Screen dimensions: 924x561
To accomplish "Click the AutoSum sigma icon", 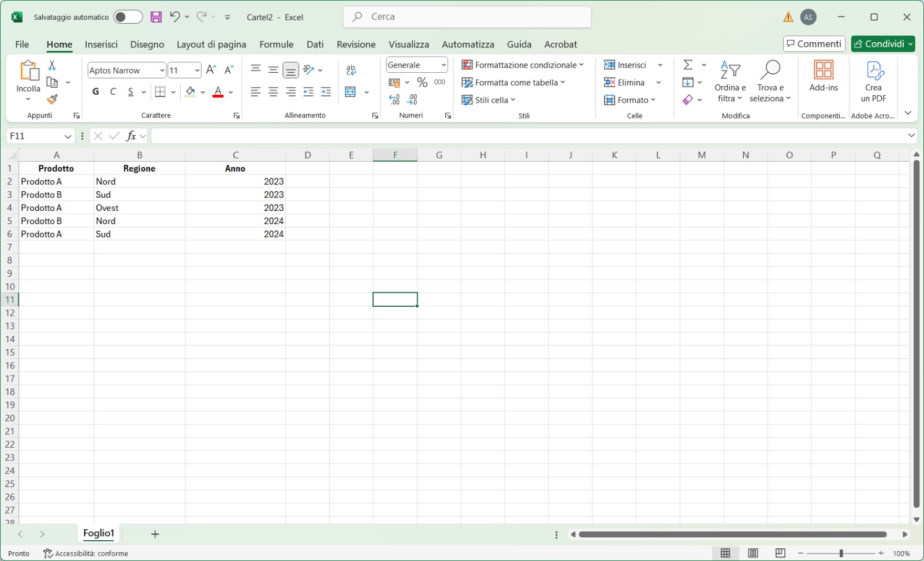I will tap(688, 65).
